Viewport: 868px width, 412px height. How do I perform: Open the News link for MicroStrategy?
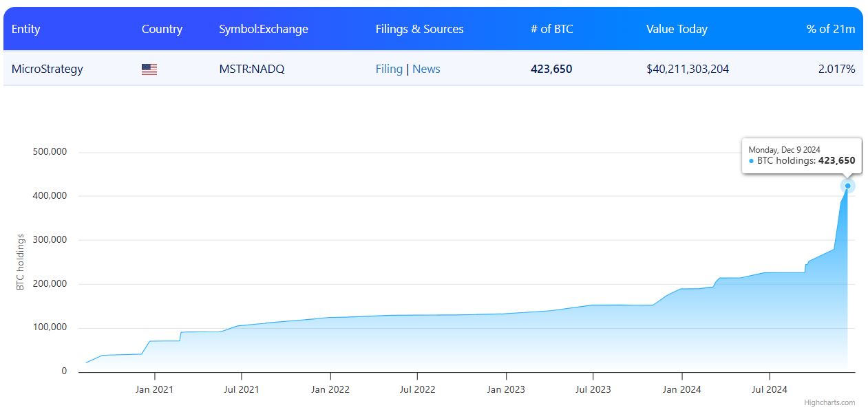426,69
